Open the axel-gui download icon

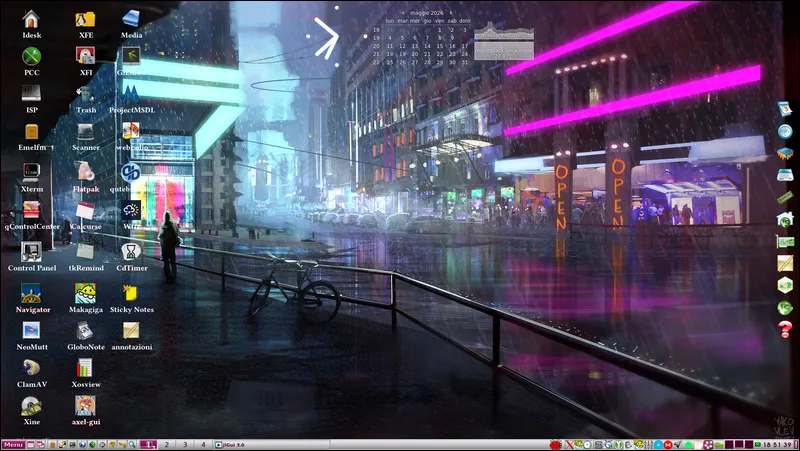point(85,406)
